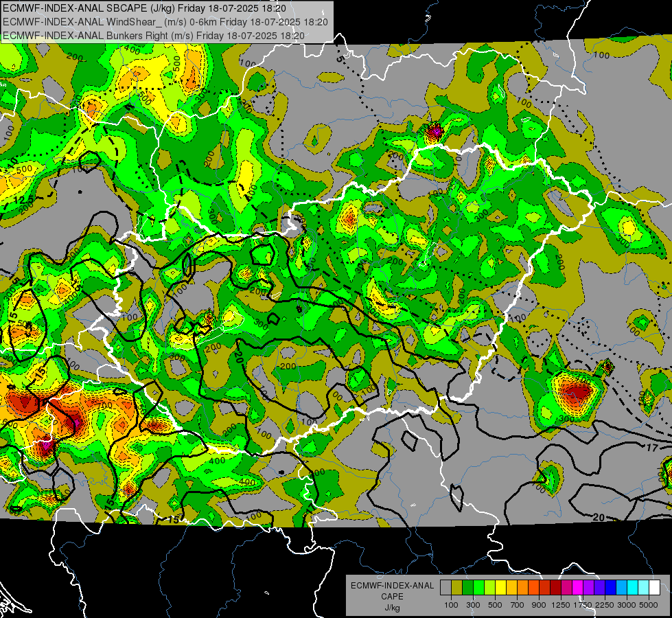Select the dark green legend swatch

click(x=467, y=588)
